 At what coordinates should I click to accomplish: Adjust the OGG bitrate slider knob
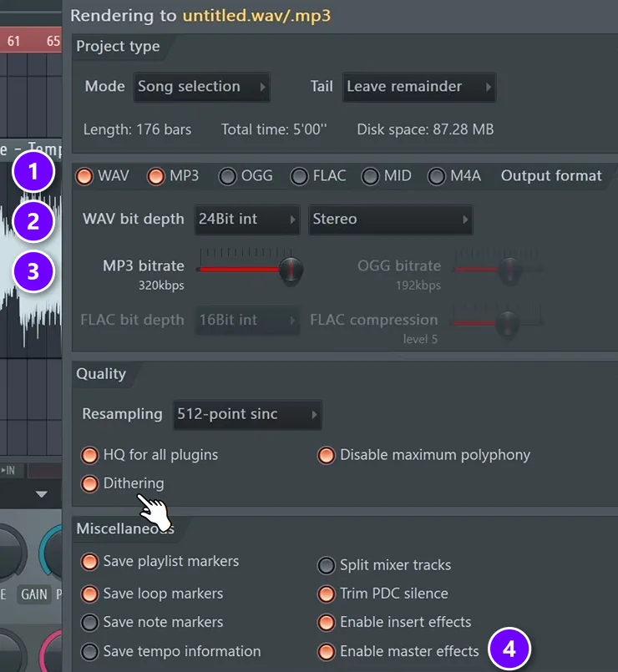pos(510,270)
